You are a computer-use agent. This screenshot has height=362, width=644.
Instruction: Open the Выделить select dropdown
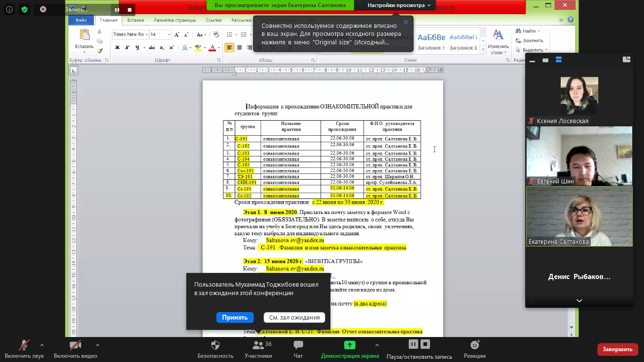coord(531,50)
